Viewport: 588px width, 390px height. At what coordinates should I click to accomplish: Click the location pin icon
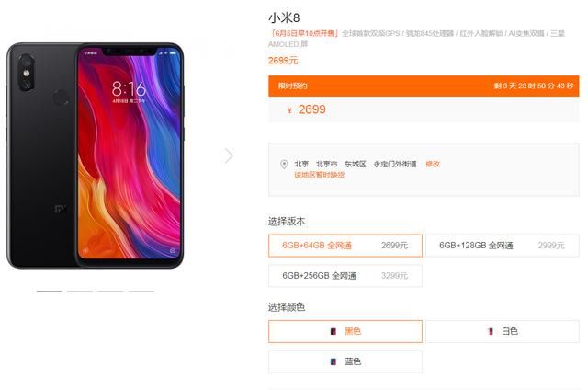284,165
